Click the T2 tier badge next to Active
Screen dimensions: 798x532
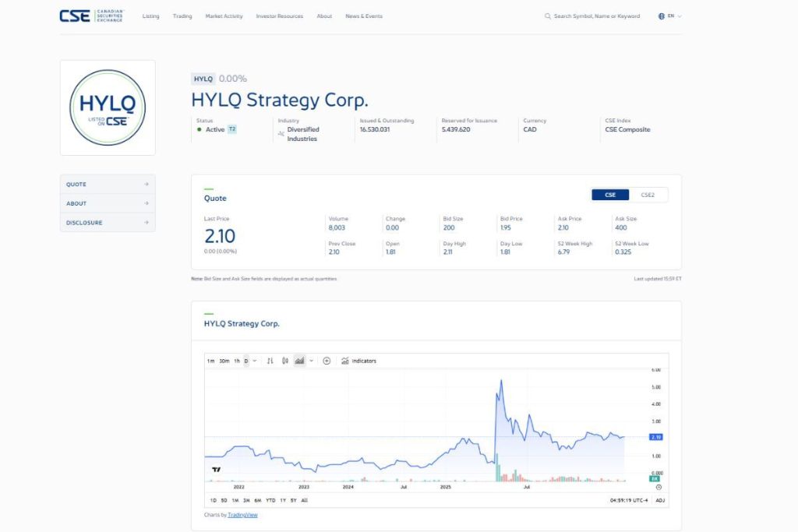pos(232,129)
